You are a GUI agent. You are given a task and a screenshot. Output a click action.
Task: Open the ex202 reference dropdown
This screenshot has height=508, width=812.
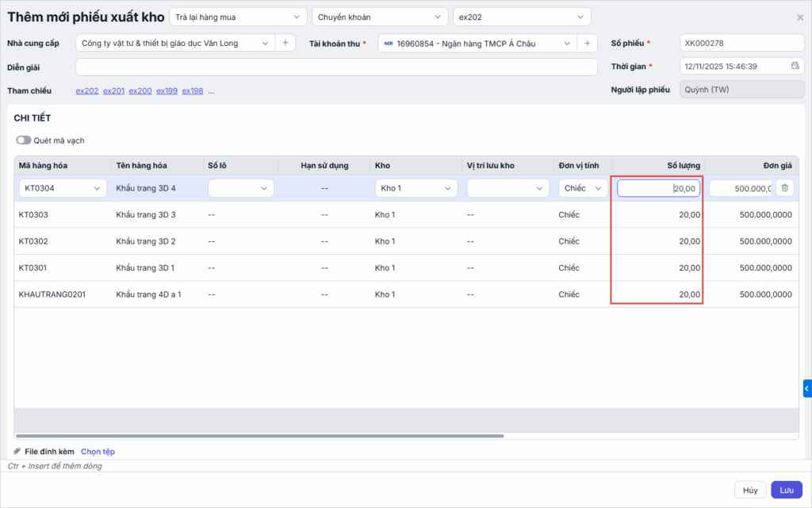coord(522,17)
